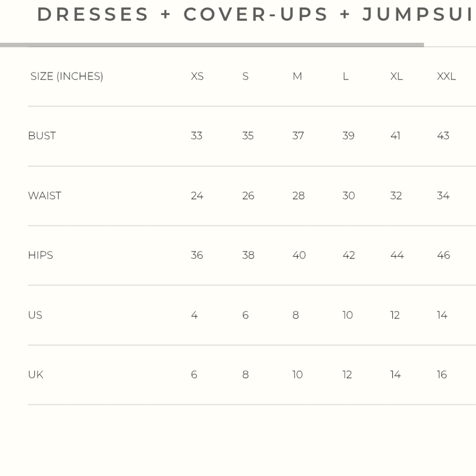The width and height of the screenshot is (476, 476).
Task: Click UK size 16 for XXL
Action: (442, 374)
